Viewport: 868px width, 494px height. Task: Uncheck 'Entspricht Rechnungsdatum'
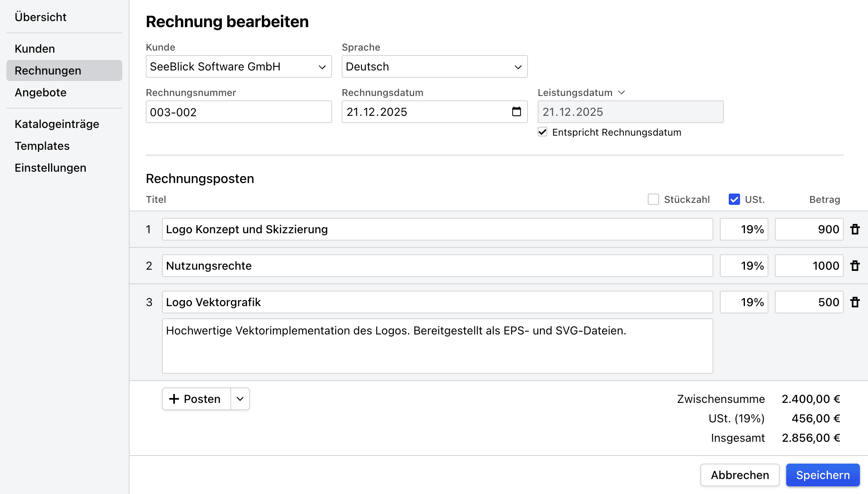click(x=542, y=132)
